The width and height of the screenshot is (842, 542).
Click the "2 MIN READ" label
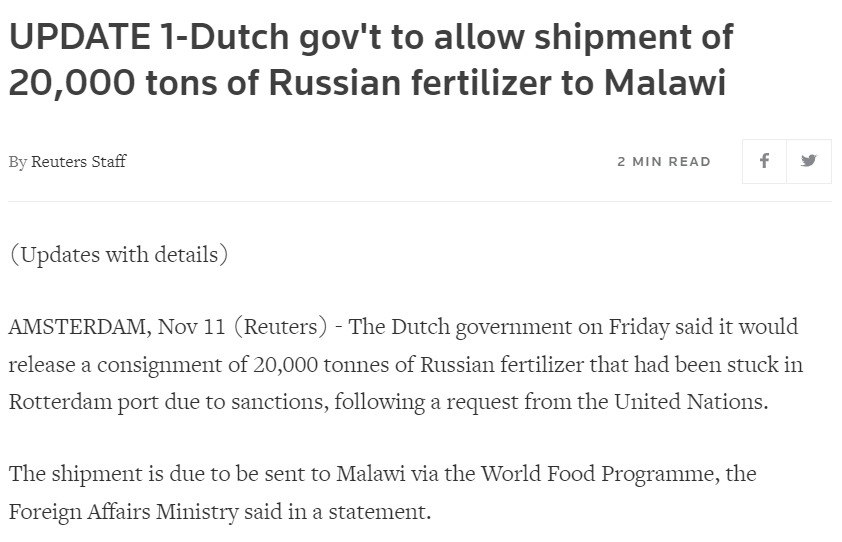coord(664,162)
